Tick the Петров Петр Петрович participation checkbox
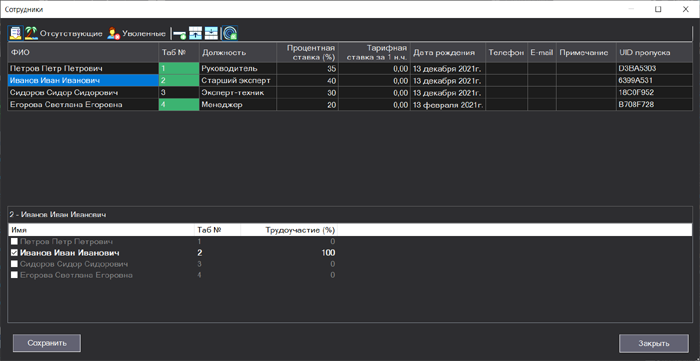This screenshot has width=700, height=361. [x=14, y=241]
